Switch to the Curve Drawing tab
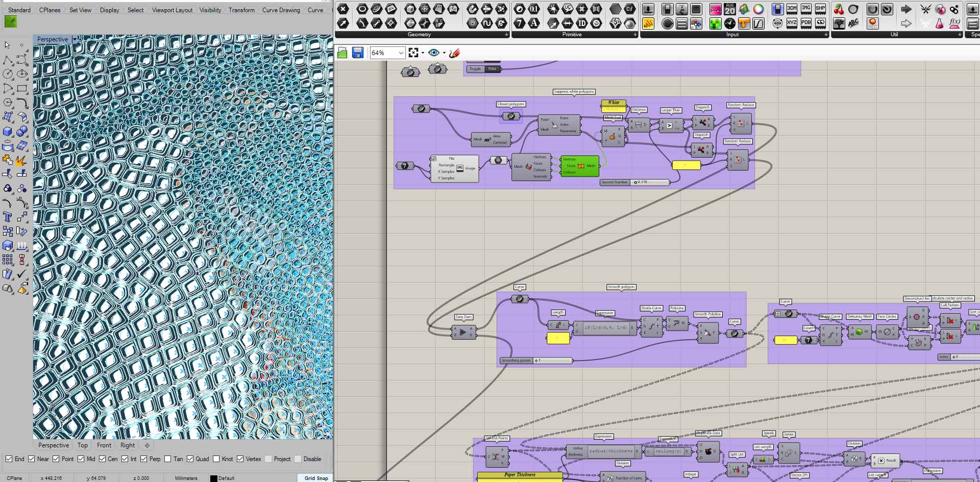Image resolution: width=980 pixels, height=482 pixels. (281, 10)
